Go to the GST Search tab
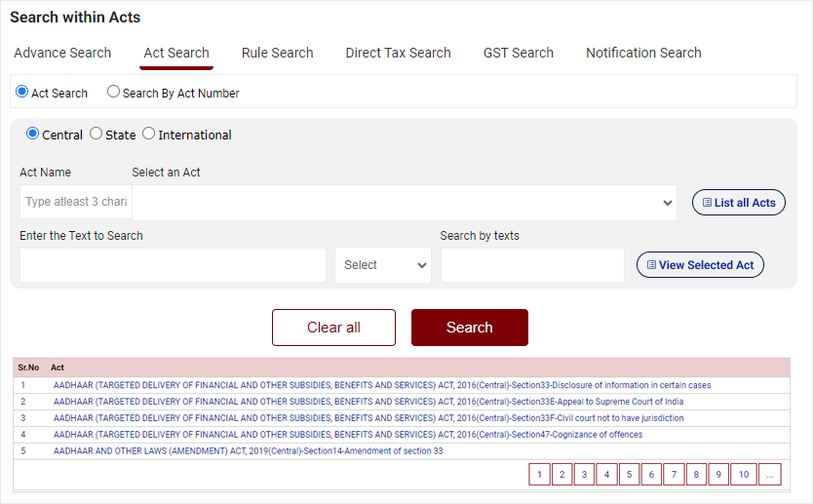The image size is (813, 504). [x=518, y=53]
